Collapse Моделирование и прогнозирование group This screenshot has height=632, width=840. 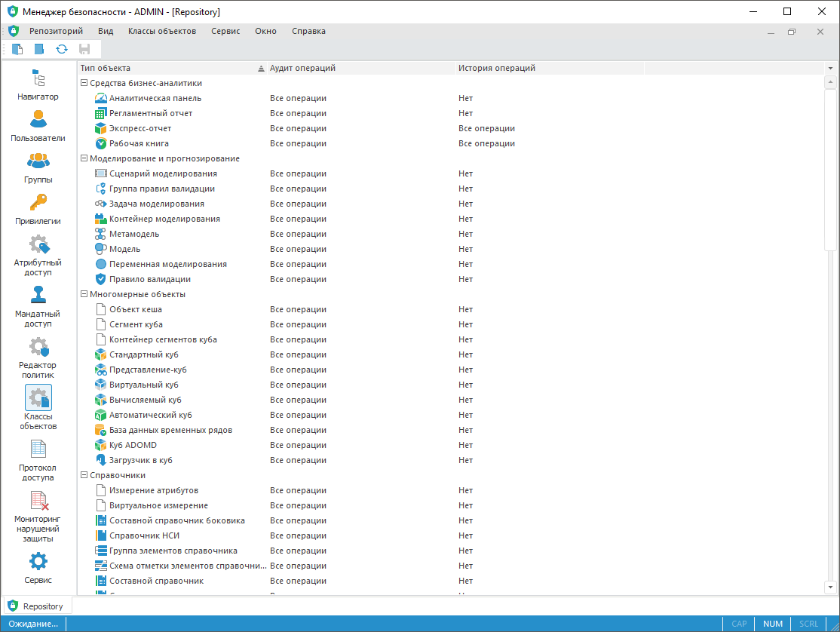tap(84, 158)
